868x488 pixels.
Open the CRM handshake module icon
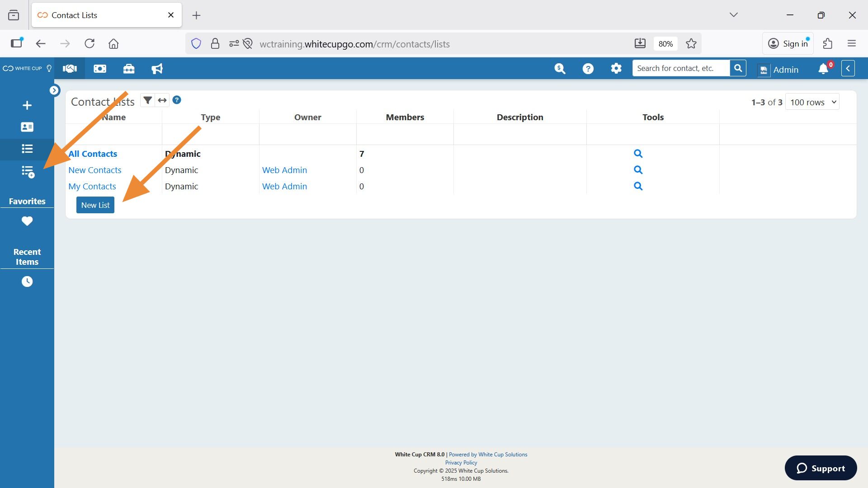pos(70,69)
